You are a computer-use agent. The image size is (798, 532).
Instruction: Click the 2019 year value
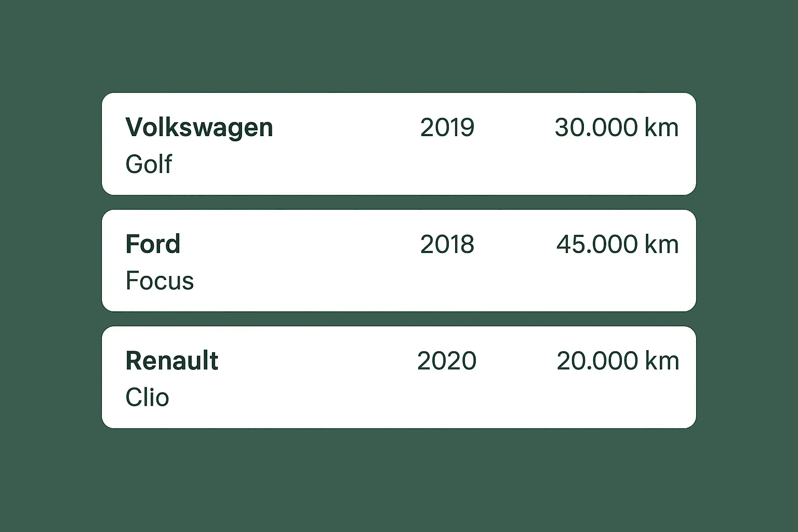447,128
